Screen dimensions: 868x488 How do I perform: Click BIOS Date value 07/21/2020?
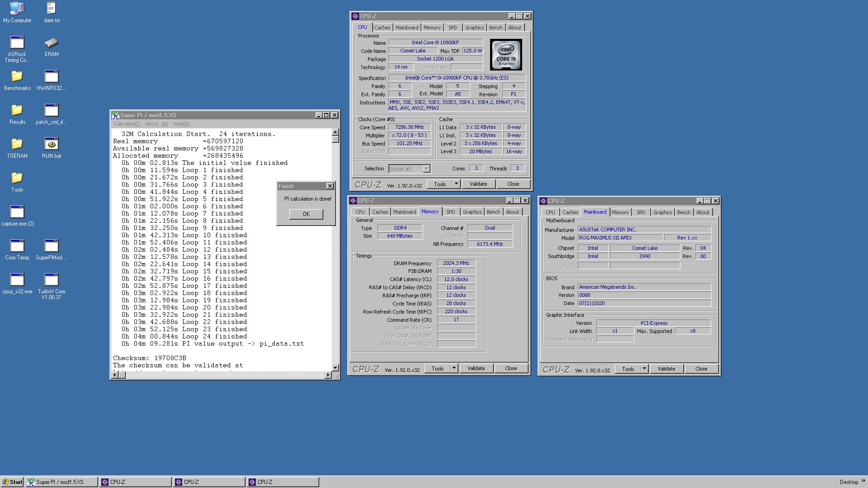644,303
